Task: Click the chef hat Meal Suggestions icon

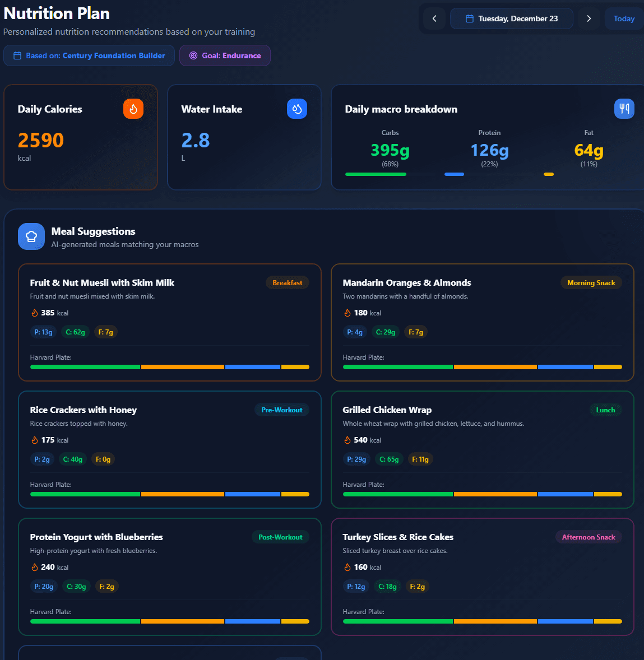Action: coord(31,236)
